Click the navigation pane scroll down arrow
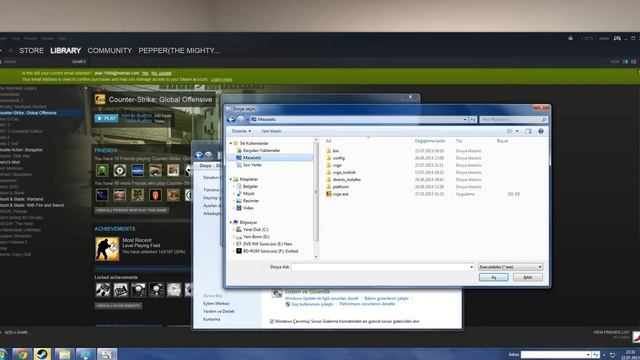This screenshot has height=360, width=640. [316, 257]
